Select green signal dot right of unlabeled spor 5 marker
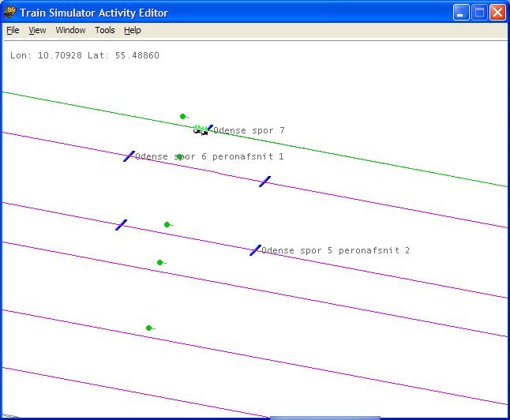Image resolution: width=510 pixels, height=420 pixels. click(x=167, y=224)
